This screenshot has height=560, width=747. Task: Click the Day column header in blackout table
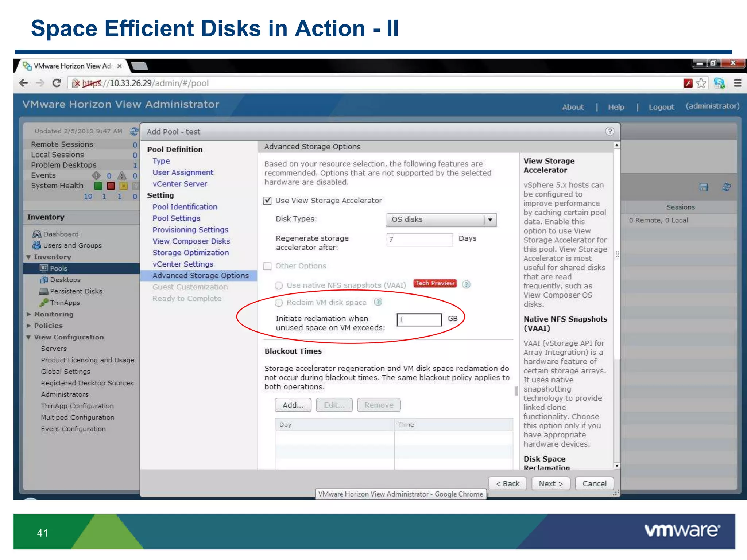tap(334, 425)
